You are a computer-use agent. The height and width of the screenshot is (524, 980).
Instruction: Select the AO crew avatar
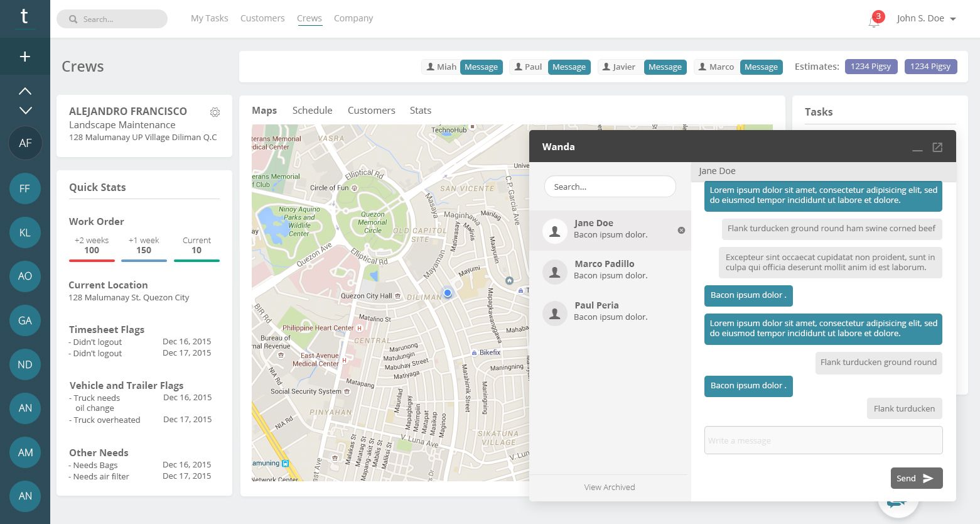(x=25, y=276)
